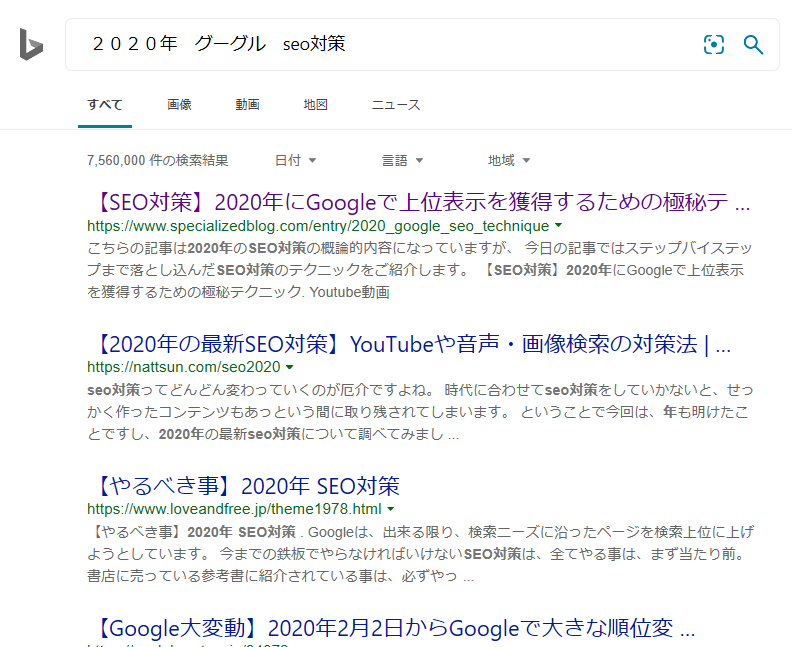Focus the search box with query text
Image resolution: width=792 pixels, height=647 pixels.
(x=422, y=44)
